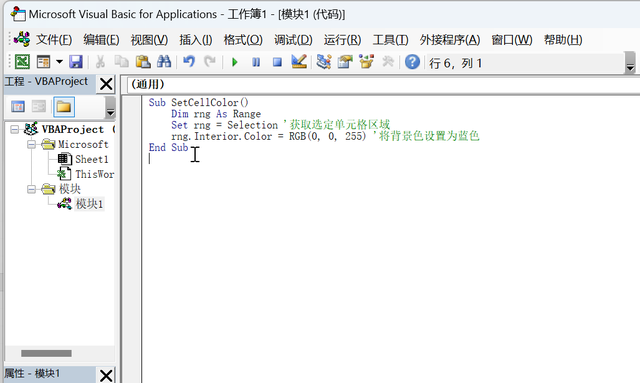Image resolution: width=640 pixels, height=383 pixels.
Task: Click the Redo arrow icon
Action: click(210, 62)
